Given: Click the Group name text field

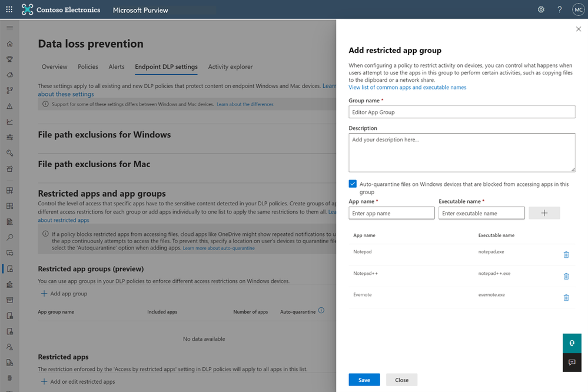Looking at the screenshot, I should [x=461, y=112].
